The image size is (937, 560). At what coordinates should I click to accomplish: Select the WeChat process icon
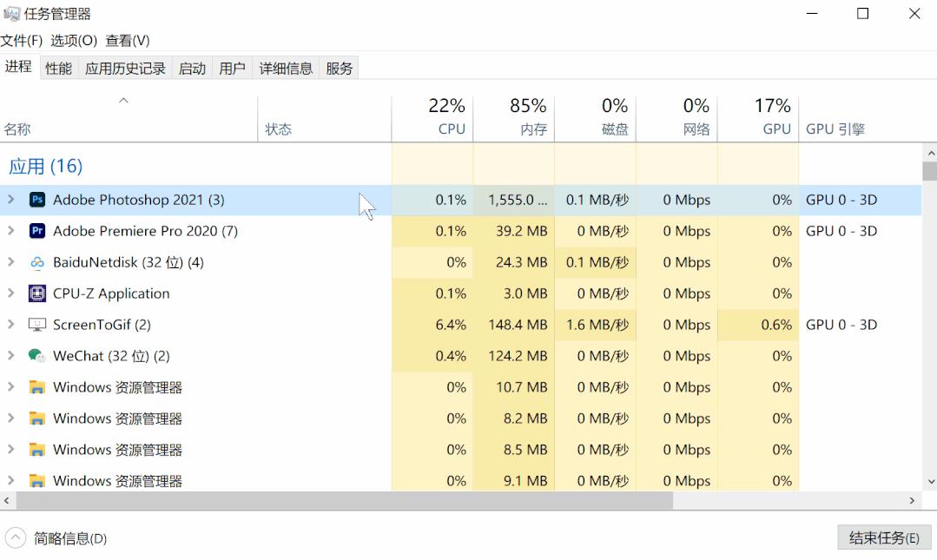pyautogui.click(x=37, y=356)
